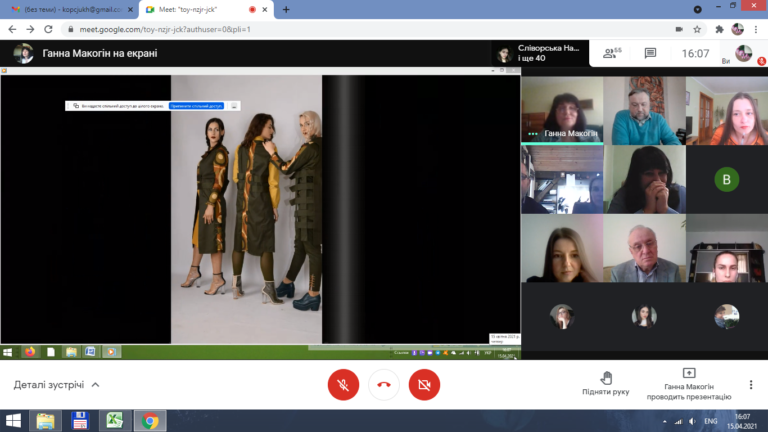Viewport: 768px width, 432px height.
Task: Switch to the Gmail tab
Action: [71, 9]
